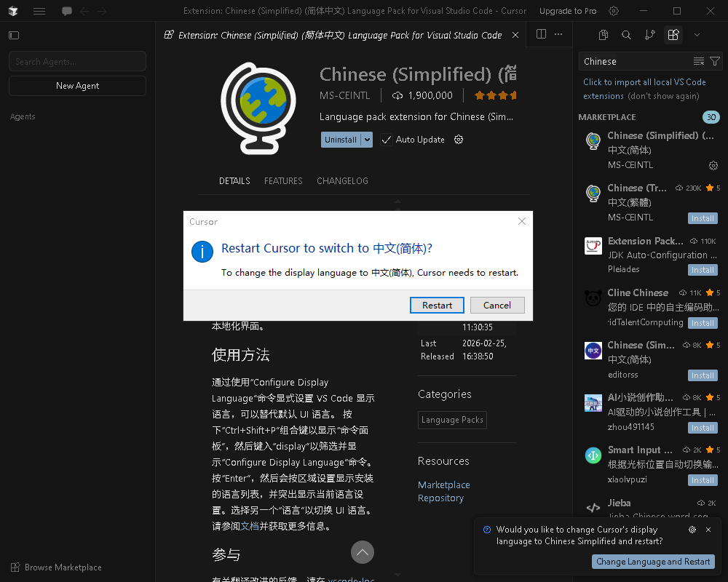Uncheck the Auto Update checkbox

point(387,140)
